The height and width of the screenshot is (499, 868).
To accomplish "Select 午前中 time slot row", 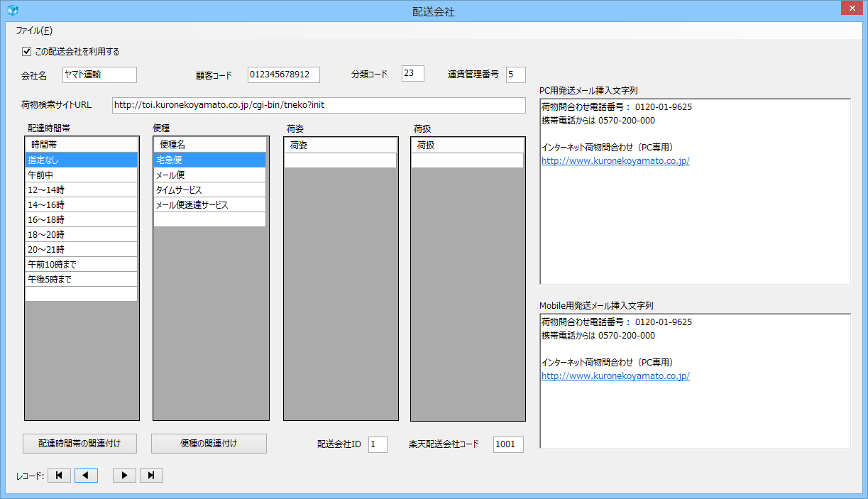I will coord(81,175).
